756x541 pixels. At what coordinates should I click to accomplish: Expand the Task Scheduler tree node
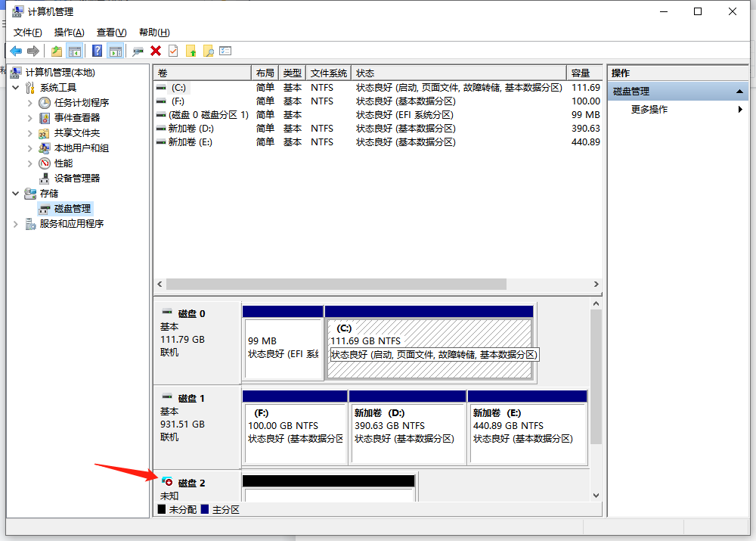[x=30, y=102]
